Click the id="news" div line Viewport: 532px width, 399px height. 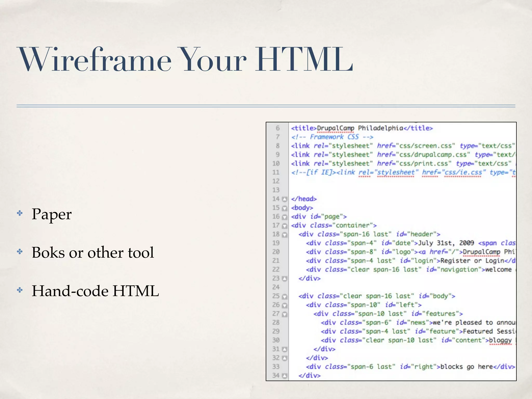pyautogui.click(x=418, y=322)
